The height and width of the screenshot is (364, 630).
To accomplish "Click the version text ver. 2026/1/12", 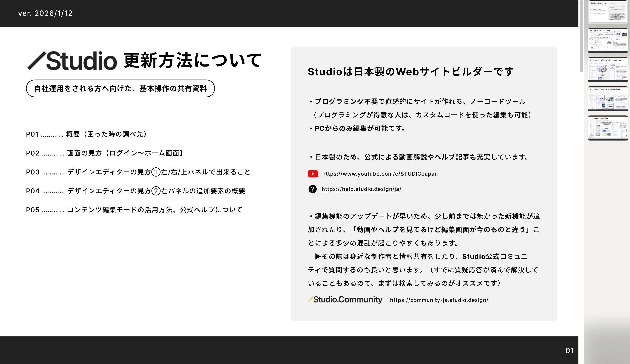I will pos(45,13).
